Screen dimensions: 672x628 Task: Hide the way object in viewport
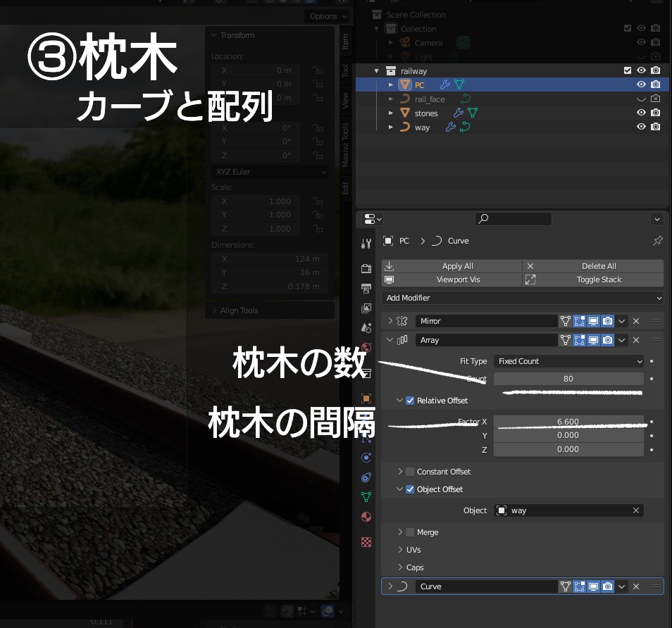[642, 127]
